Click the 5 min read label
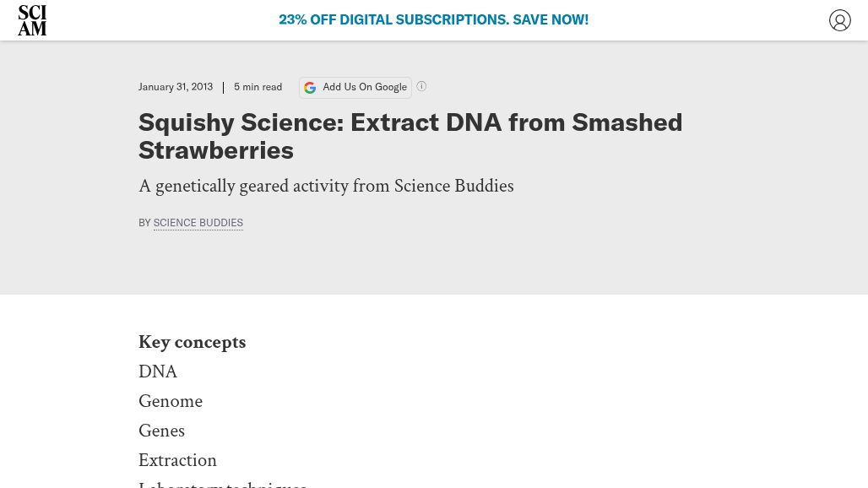This screenshot has height=488, width=868. 258,86
